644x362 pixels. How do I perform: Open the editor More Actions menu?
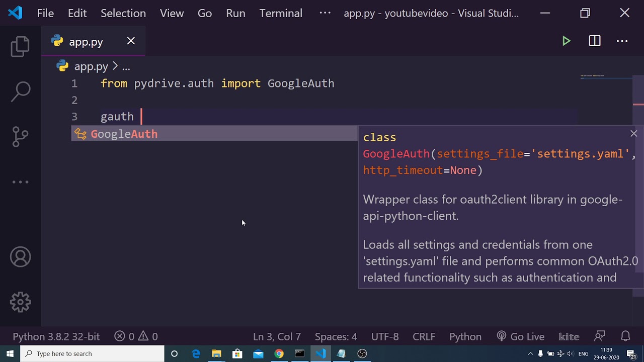tap(622, 41)
